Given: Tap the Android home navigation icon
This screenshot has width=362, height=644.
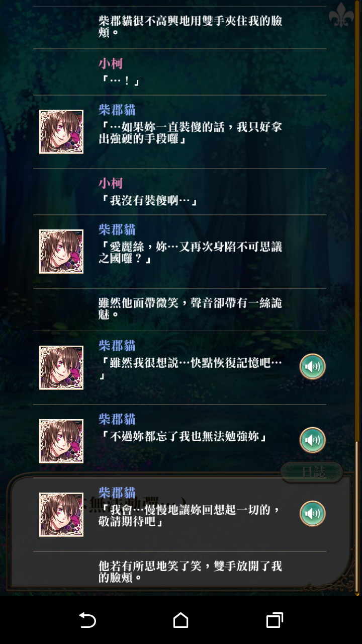Looking at the screenshot, I should (x=180, y=620).
